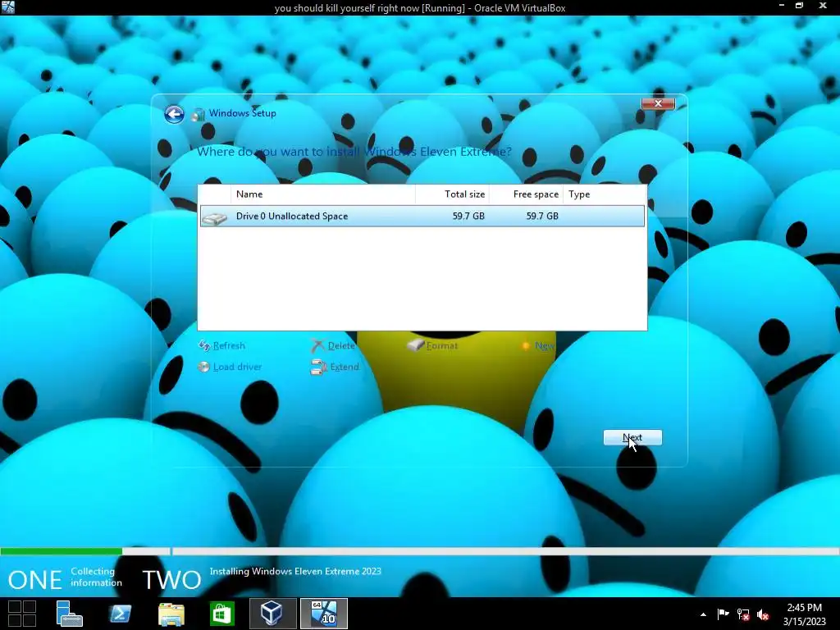Click the Load driver disc icon

point(203,367)
